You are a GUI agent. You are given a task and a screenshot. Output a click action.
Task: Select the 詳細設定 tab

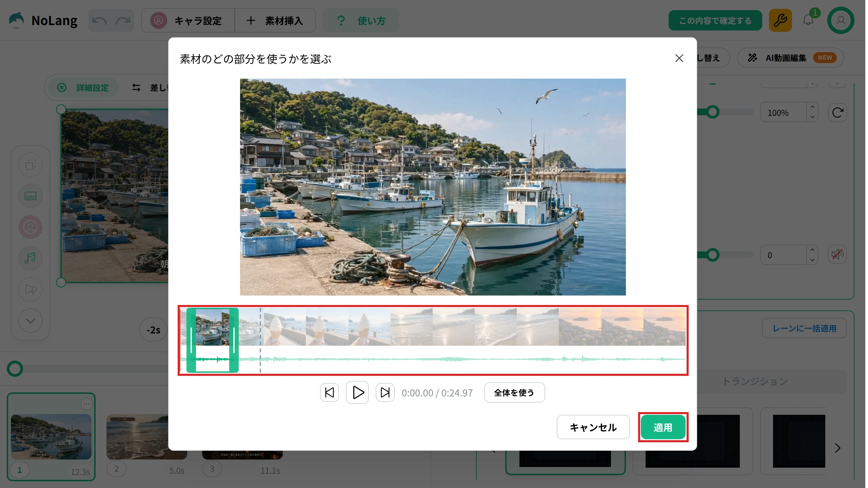pos(83,88)
